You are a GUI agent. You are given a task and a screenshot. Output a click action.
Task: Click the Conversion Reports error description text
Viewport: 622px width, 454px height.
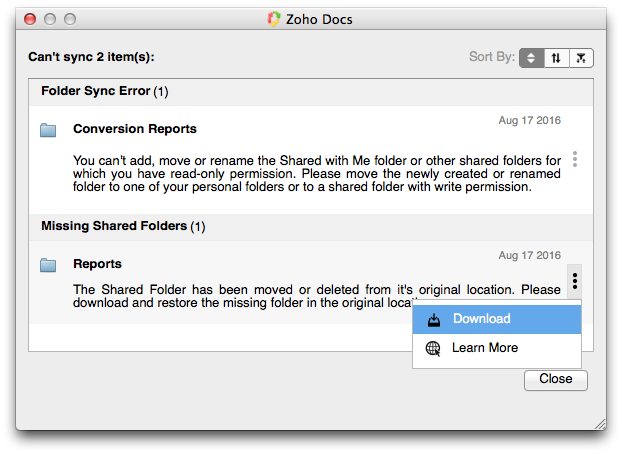[x=316, y=173]
